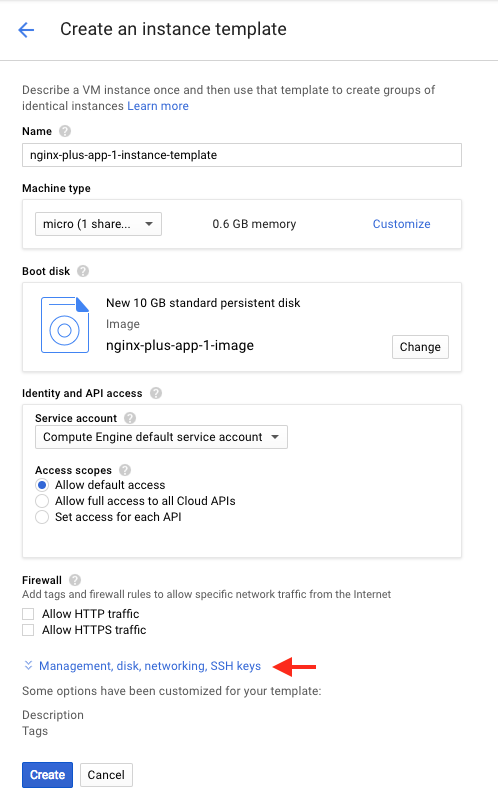Select Set access for each API

pos(42,518)
